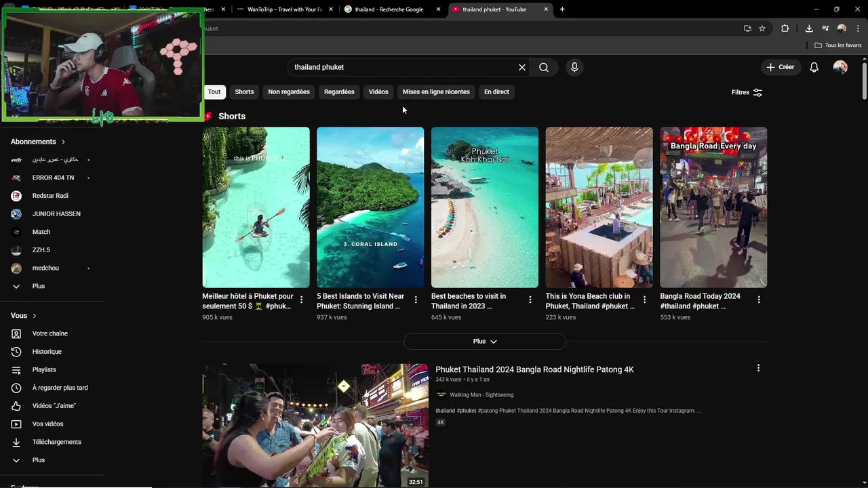Open Match channel subscription
868x488 pixels.
click(41, 232)
